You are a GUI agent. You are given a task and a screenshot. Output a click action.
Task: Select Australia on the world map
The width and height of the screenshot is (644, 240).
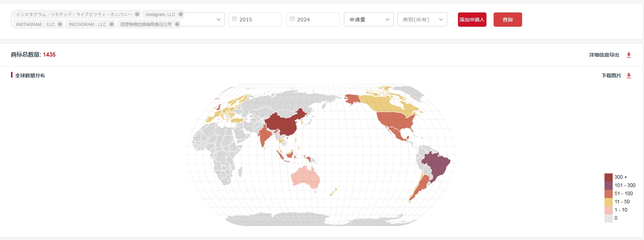coord(305,177)
